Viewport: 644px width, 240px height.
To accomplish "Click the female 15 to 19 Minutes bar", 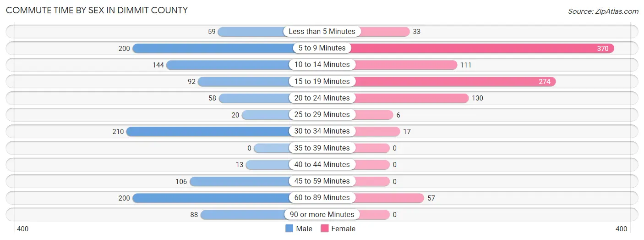I will [x=453, y=82].
